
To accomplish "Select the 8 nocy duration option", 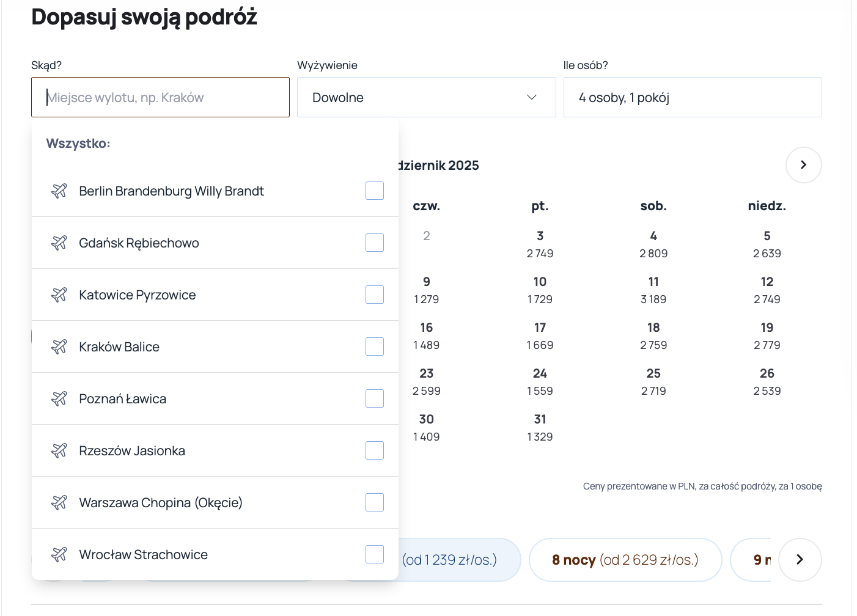I will point(625,560).
